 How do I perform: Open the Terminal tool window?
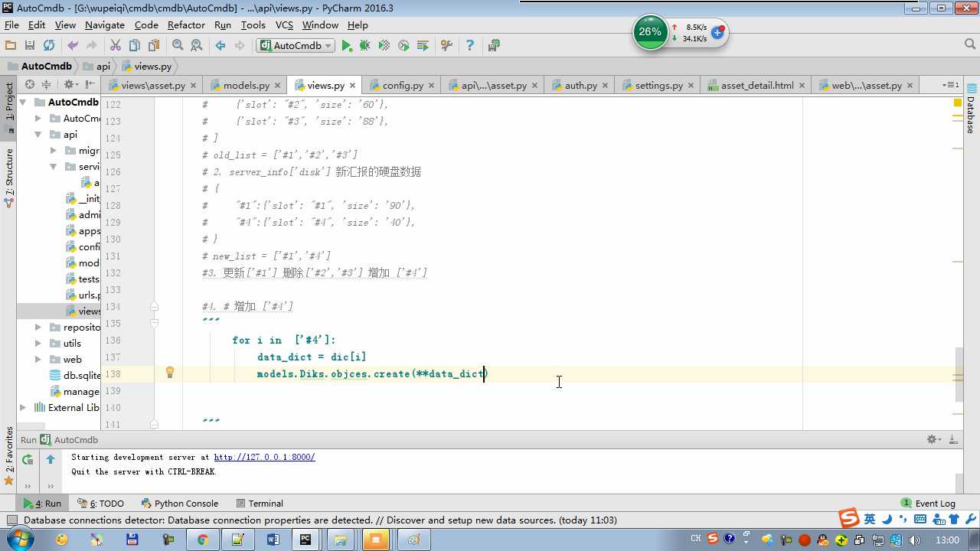[x=260, y=504]
